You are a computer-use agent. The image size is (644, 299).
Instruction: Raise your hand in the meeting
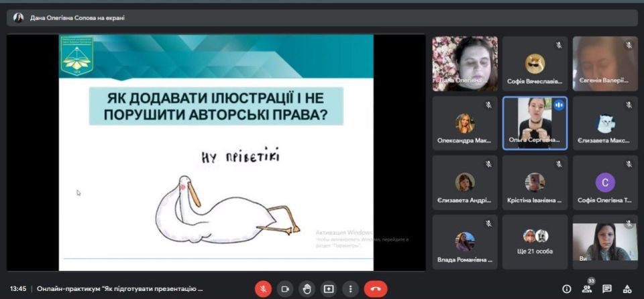(x=306, y=289)
